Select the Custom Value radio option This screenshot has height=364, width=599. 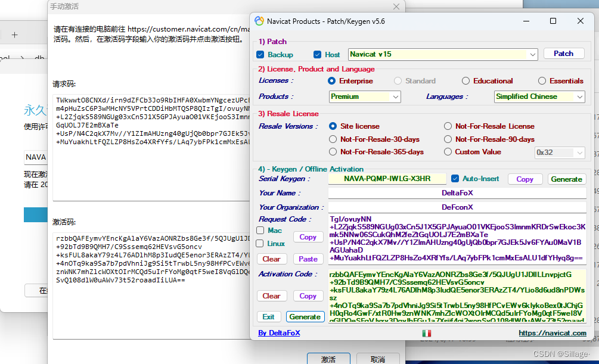coord(448,152)
